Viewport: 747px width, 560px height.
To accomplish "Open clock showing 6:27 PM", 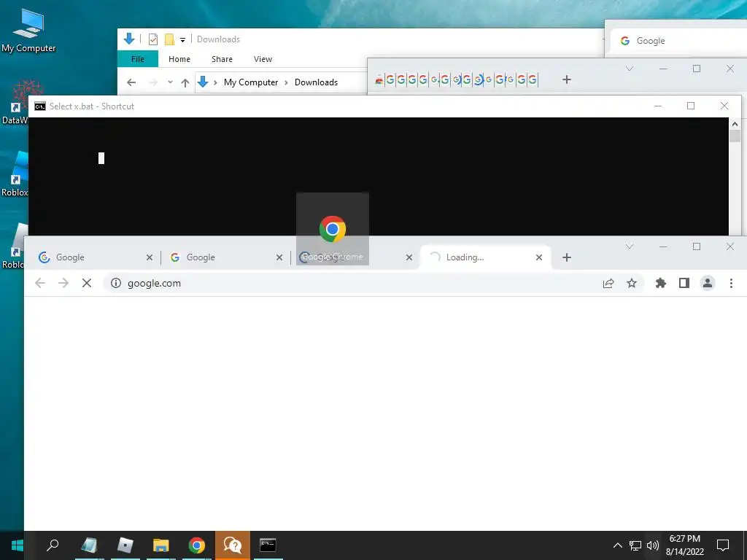I will (685, 545).
